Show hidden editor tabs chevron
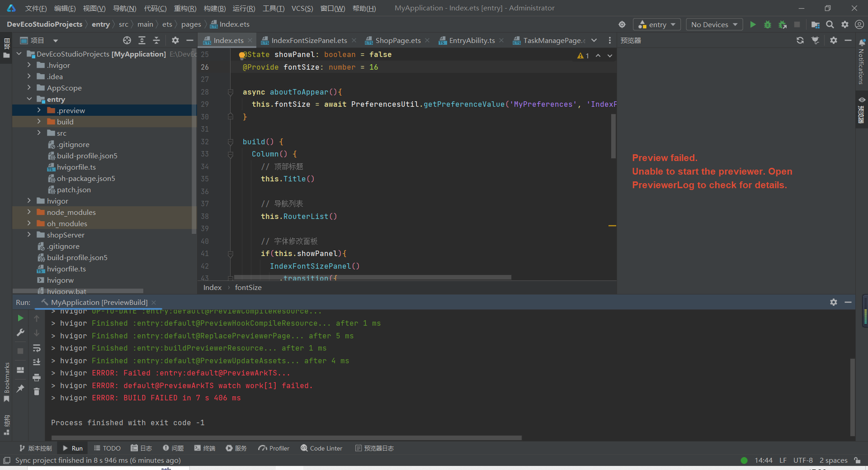This screenshot has height=470, width=868. pyautogui.click(x=594, y=40)
